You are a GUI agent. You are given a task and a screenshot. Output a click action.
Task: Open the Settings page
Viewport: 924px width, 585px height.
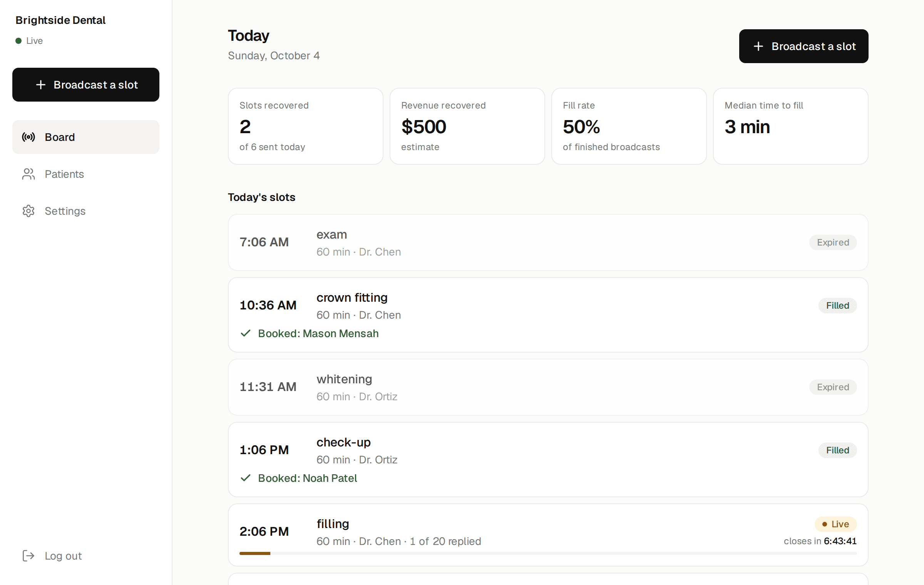coord(86,211)
